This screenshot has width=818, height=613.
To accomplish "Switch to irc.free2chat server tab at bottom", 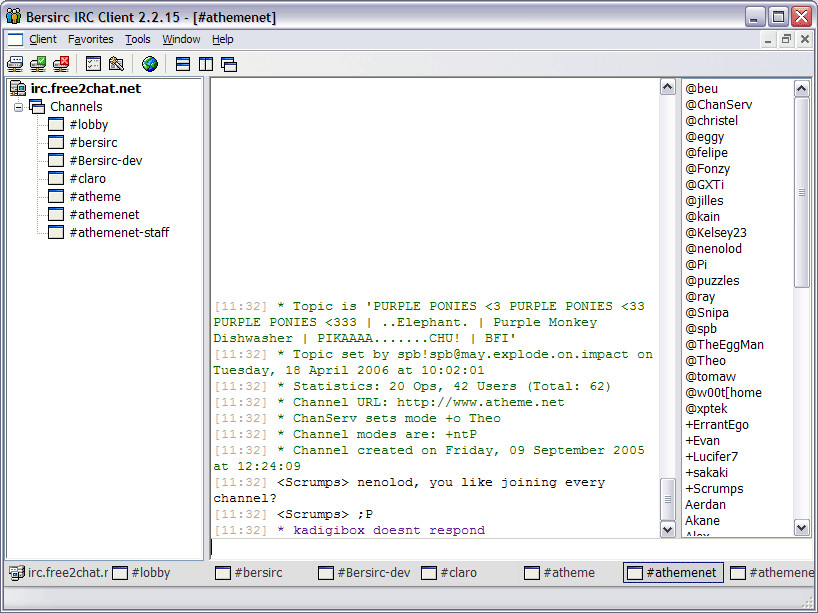I will pos(58,573).
